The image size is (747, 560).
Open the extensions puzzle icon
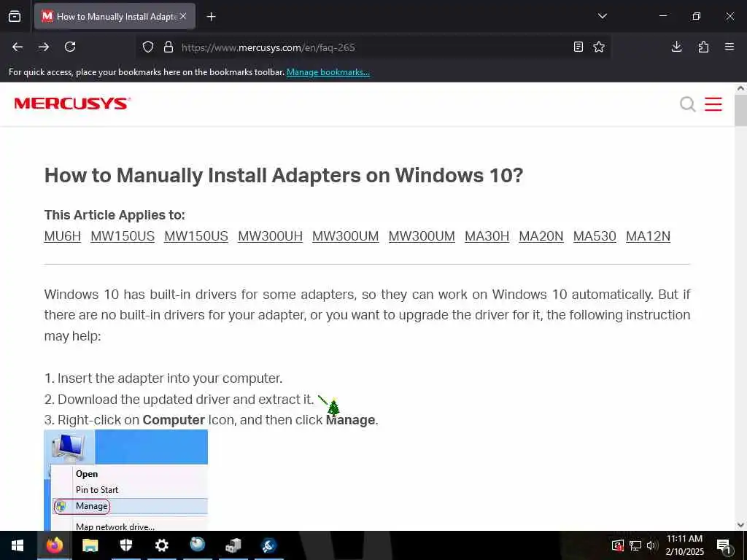click(x=703, y=47)
